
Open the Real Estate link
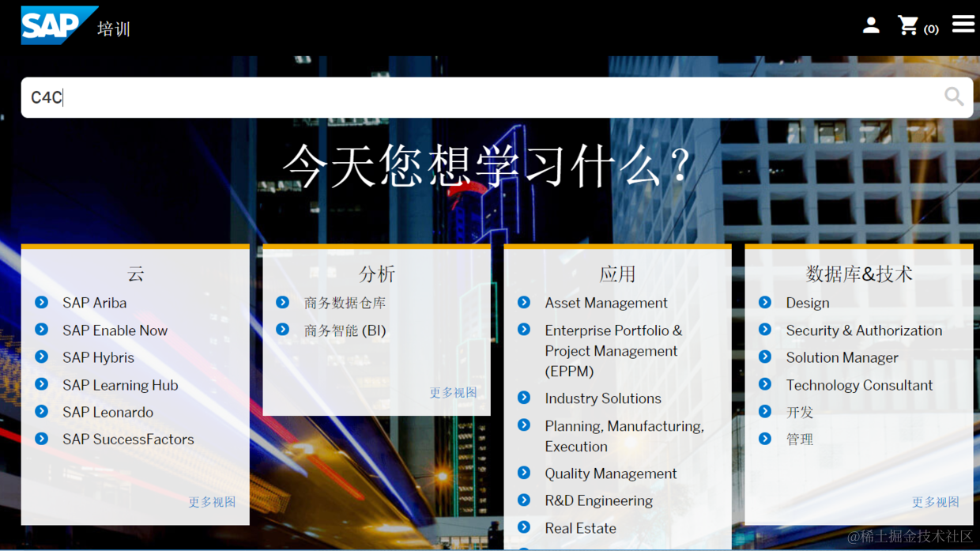(580, 528)
